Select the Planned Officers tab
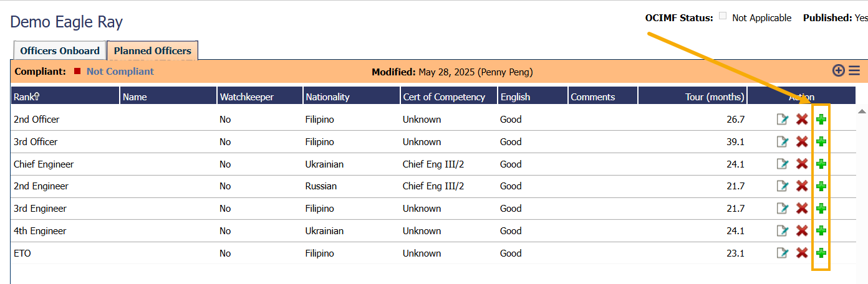868x284 pixels. (x=152, y=51)
